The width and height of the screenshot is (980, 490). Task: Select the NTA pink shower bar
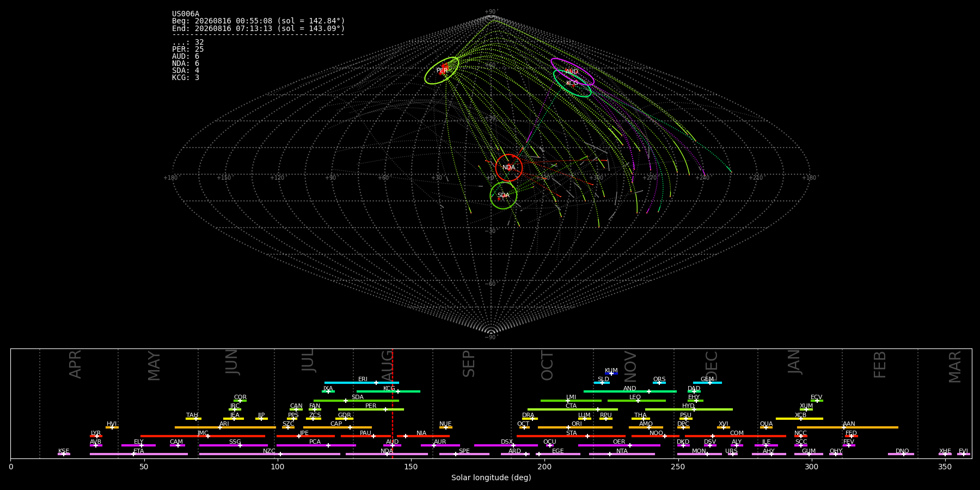[622, 454]
